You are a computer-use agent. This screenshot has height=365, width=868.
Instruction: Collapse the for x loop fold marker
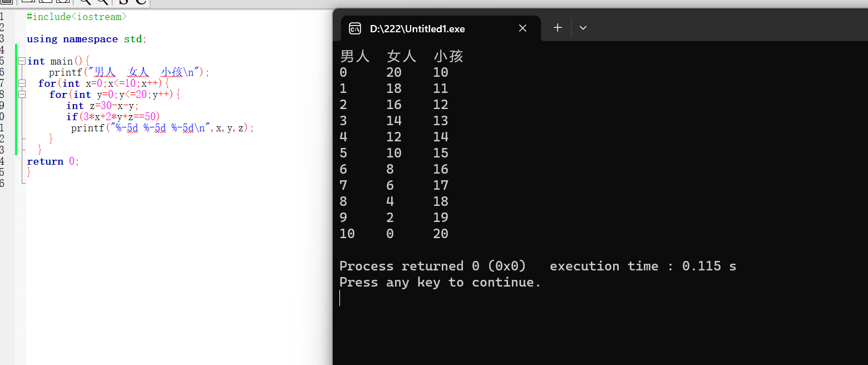pos(22,83)
